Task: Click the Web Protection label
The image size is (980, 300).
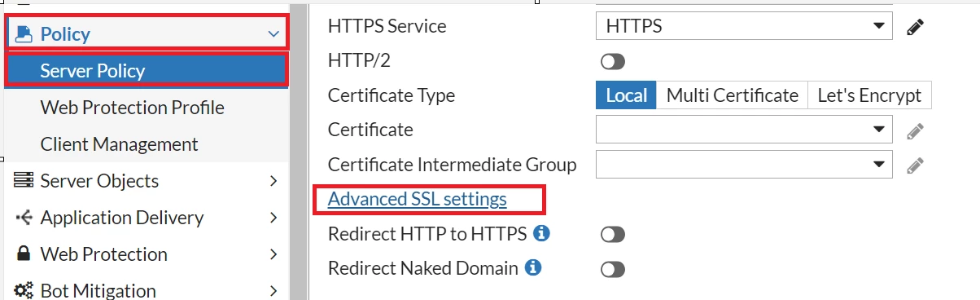Action: (x=103, y=254)
